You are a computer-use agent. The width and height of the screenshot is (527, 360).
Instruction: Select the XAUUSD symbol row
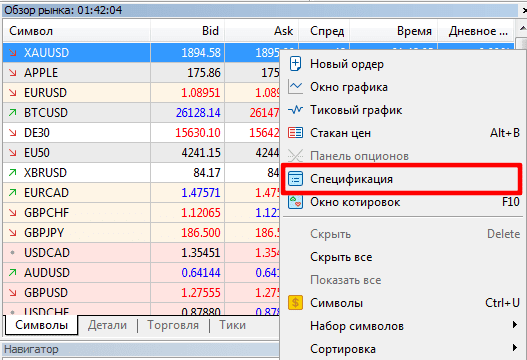pos(141,52)
